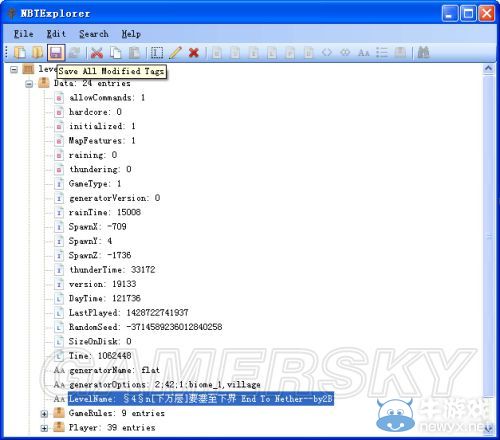Open the Search menu
The height and width of the screenshot is (440, 500).
[94, 34]
